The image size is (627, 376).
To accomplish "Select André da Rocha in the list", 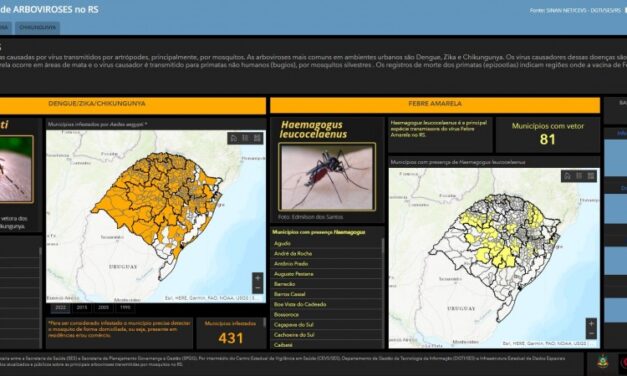I will coord(326,254).
